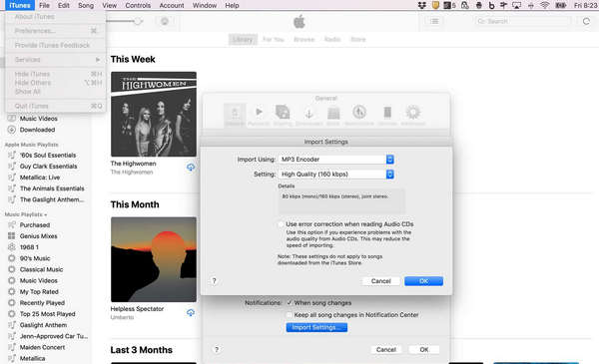The width and height of the screenshot is (599, 364).
Task: Click the help button in General preferences window
Action: (217, 349)
